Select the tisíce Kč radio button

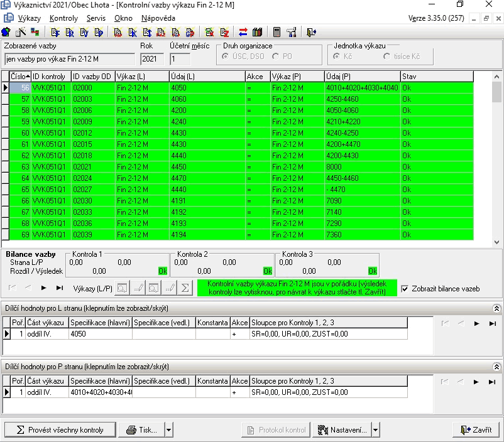387,57
